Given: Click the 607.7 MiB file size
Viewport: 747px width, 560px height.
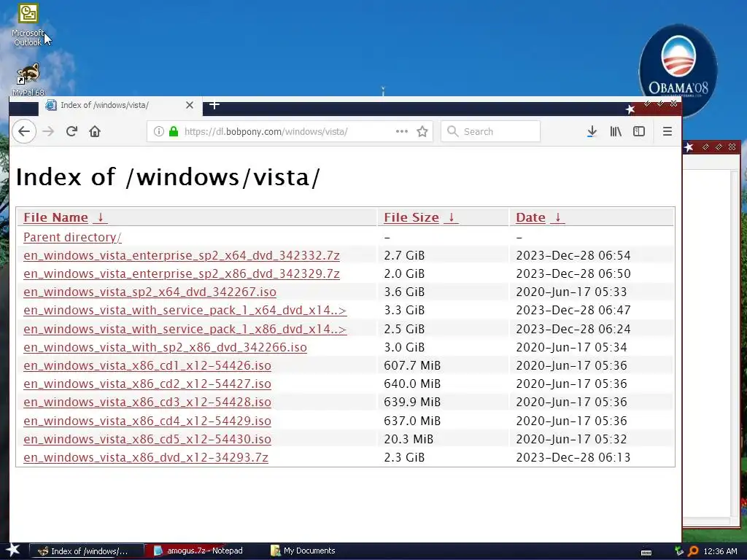Looking at the screenshot, I should [412, 366].
